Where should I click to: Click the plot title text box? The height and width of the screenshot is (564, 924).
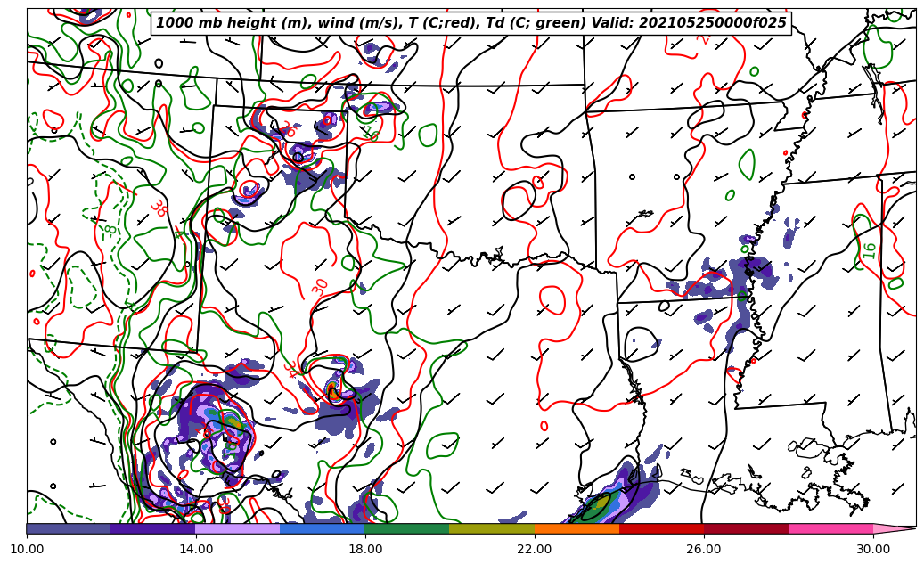[471, 23]
